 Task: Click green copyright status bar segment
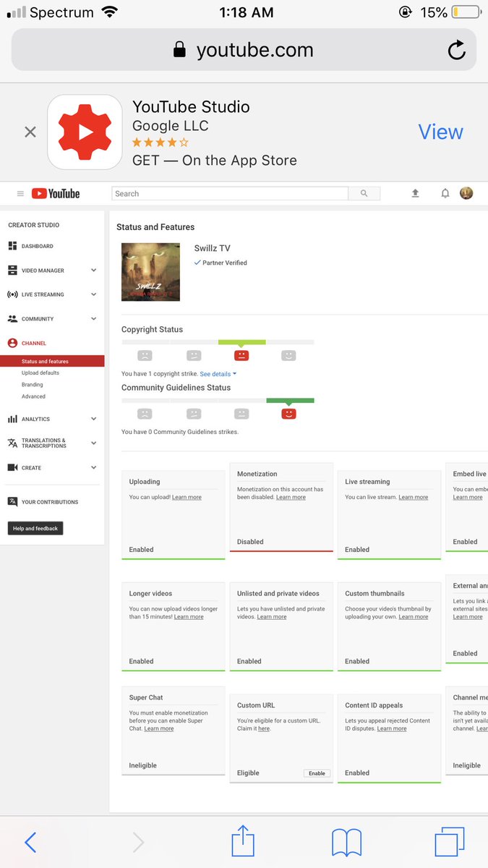tap(242, 342)
